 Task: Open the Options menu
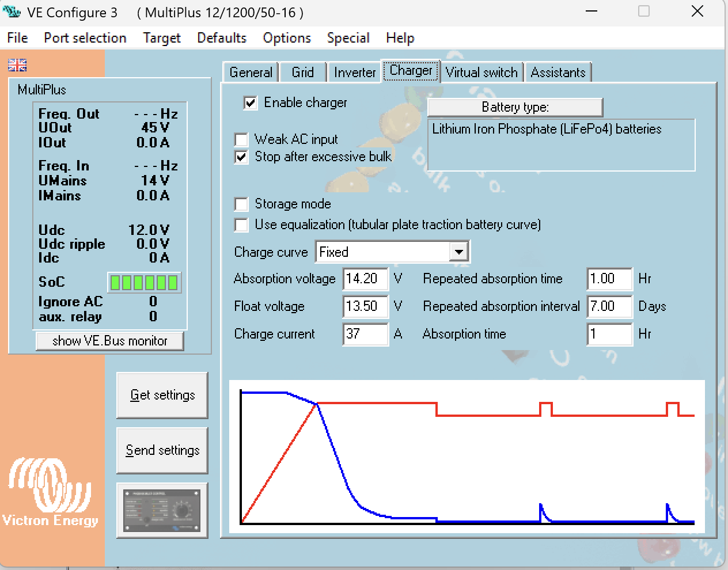[x=287, y=38]
